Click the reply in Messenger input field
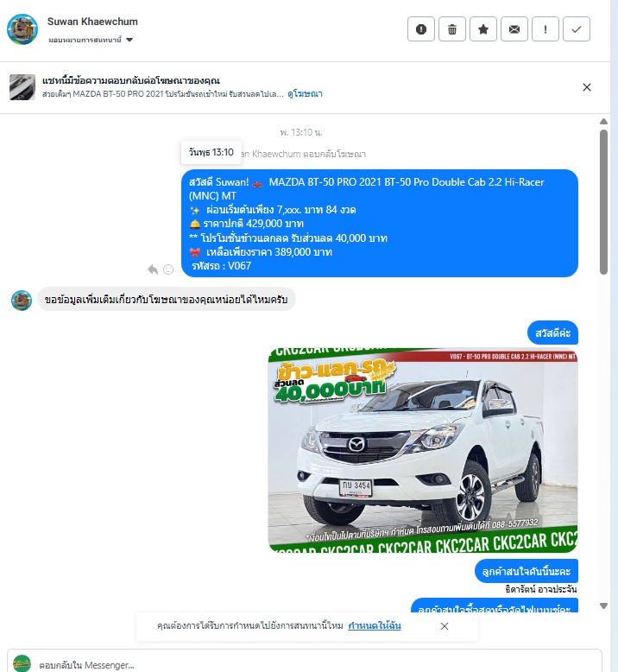618x672 pixels. pyautogui.click(x=305, y=664)
